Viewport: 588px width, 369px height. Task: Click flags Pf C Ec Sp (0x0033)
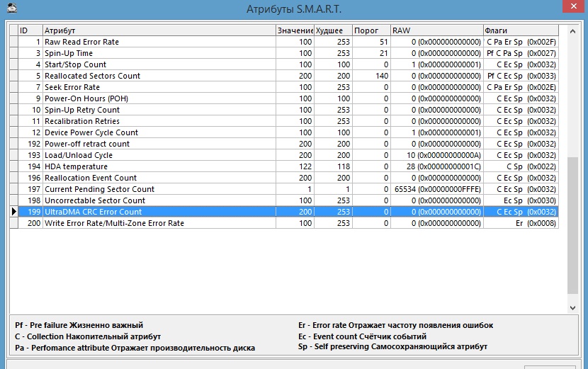[x=521, y=76]
